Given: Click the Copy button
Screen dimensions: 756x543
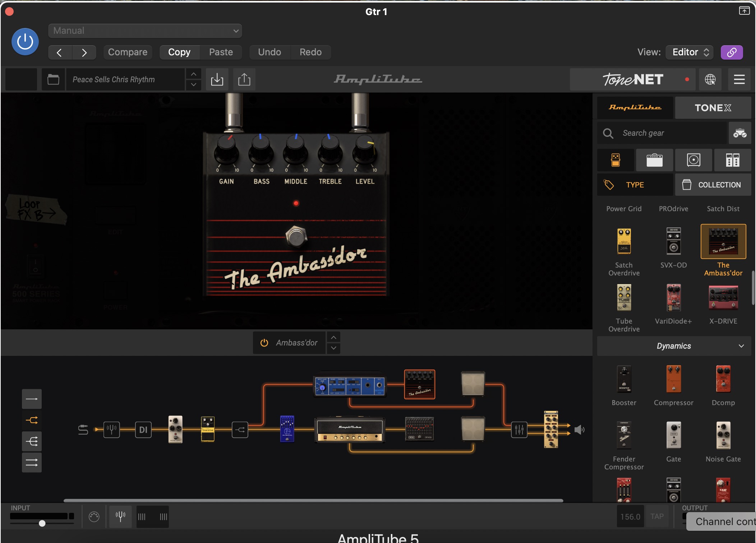Looking at the screenshot, I should [179, 52].
